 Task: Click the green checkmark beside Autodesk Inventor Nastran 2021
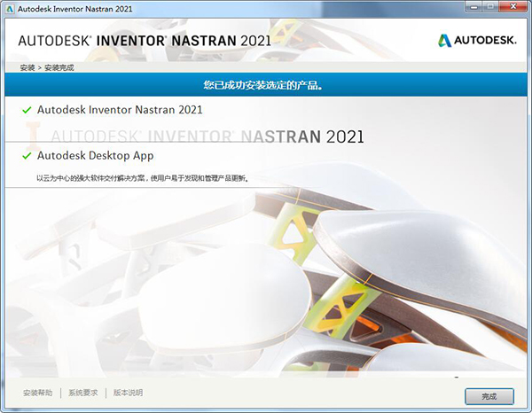pos(27,110)
